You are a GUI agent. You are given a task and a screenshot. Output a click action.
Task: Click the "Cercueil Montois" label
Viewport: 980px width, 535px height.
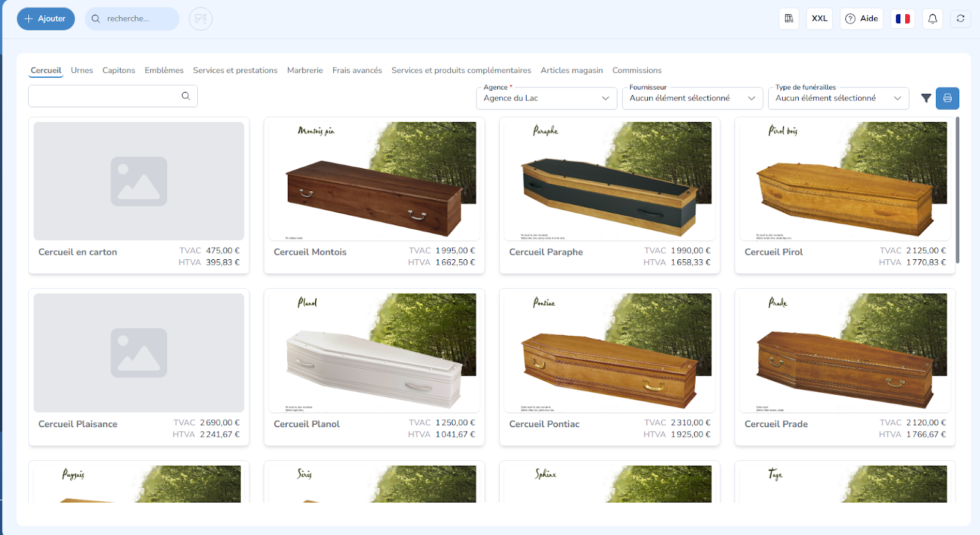point(310,252)
